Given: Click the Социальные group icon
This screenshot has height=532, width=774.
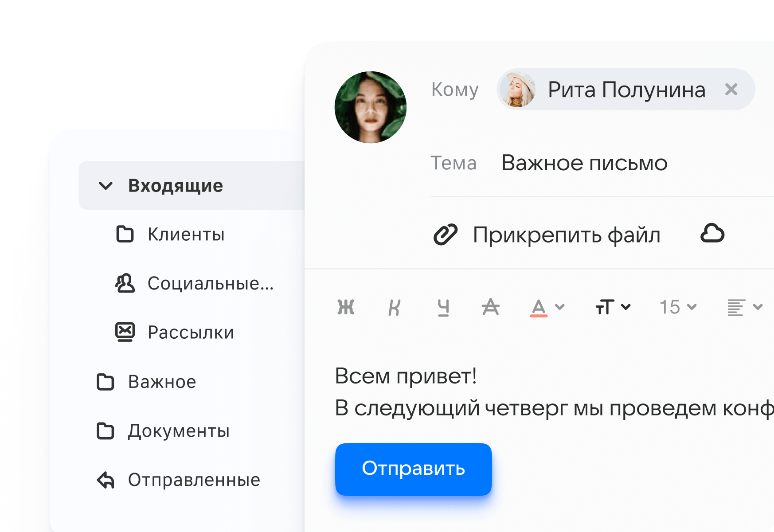Looking at the screenshot, I should point(124,284).
